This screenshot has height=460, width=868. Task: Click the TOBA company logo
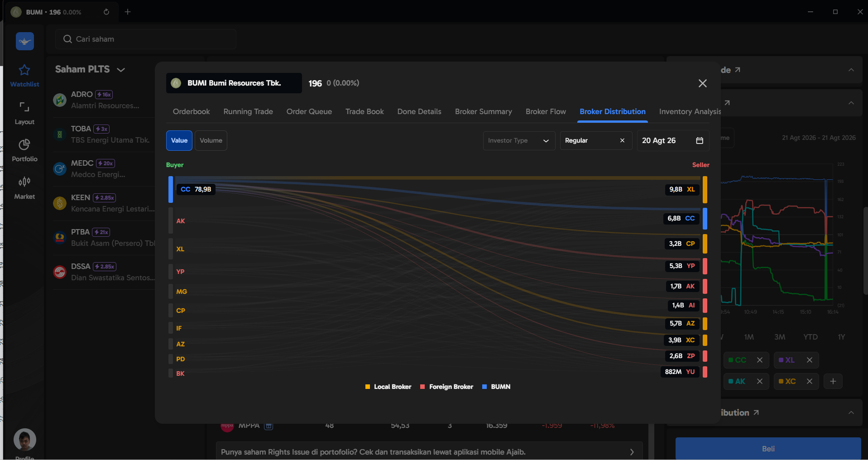60,134
